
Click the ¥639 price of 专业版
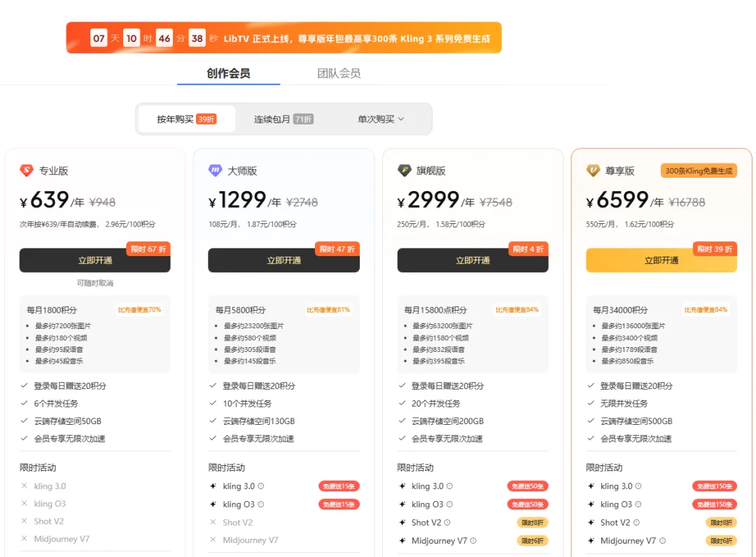[x=44, y=200]
